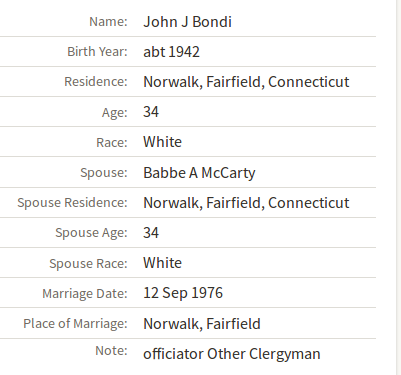
Task: Click the Age value 34
Action: click(x=151, y=112)
